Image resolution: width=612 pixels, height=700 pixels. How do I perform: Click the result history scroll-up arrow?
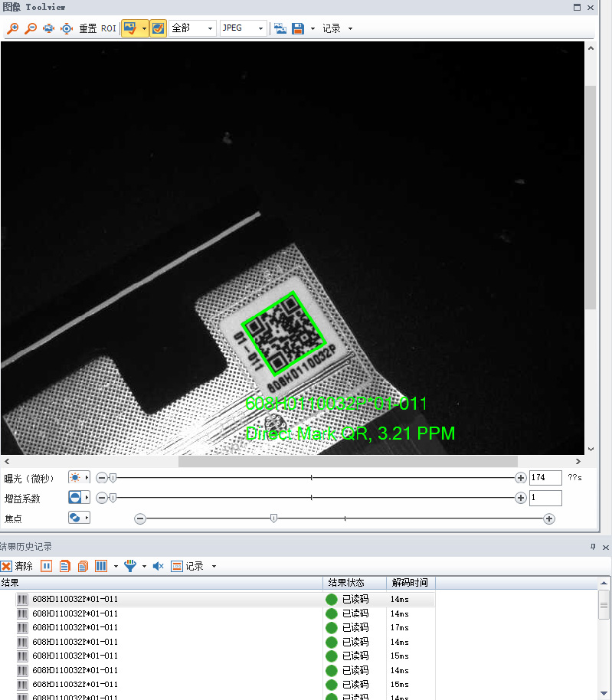point(604,583)
